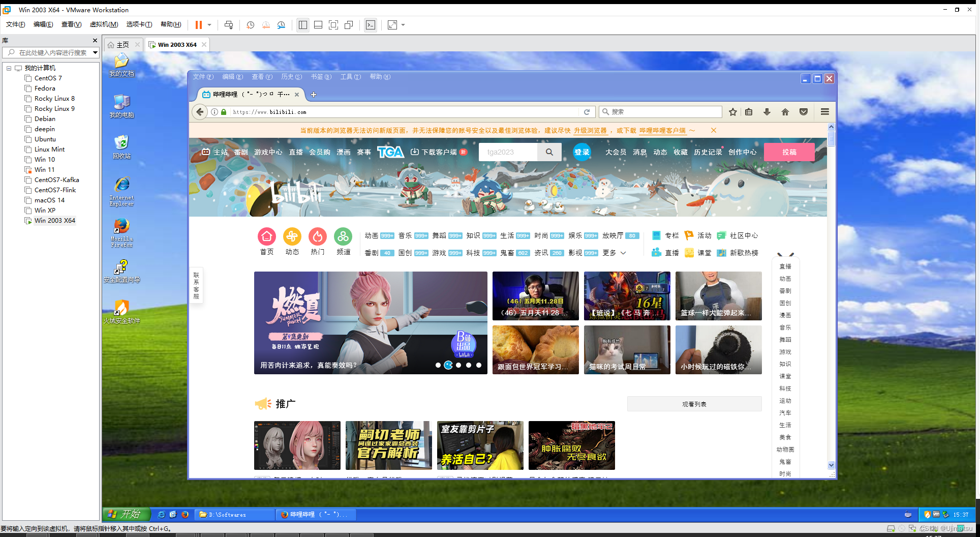Click the bilibili tga2023 search field
980x537 pixels.
coord(508,152)
